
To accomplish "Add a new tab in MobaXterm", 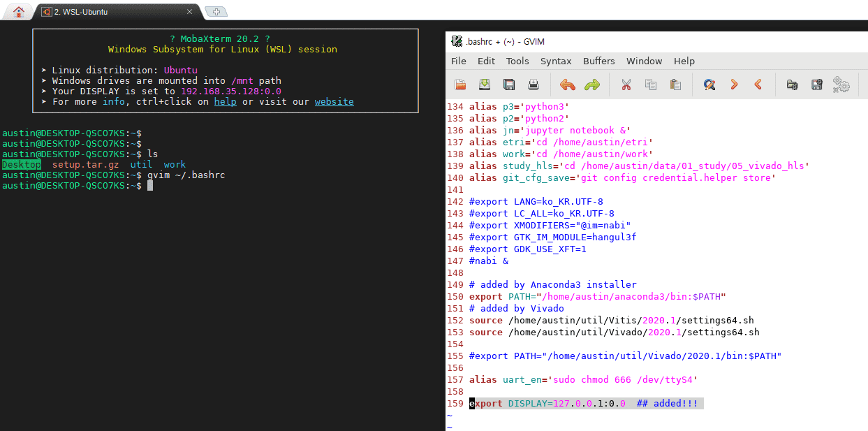I will point(216,12).
